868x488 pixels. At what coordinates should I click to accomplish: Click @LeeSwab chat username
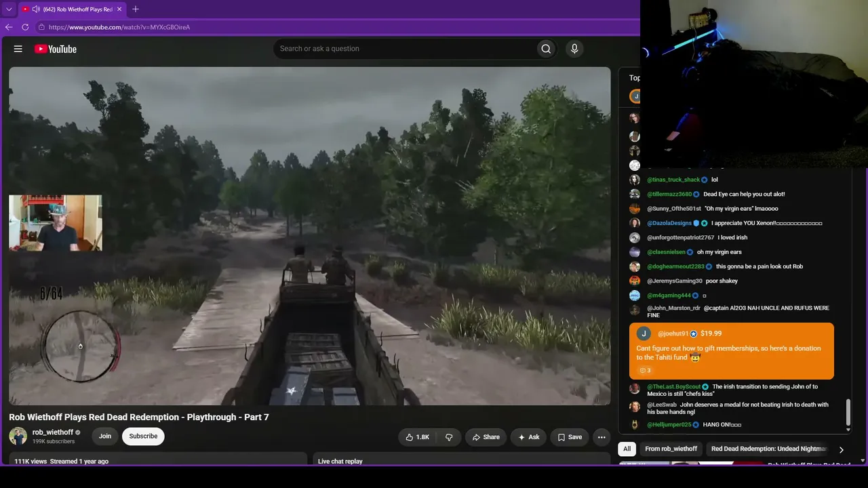(x=662, y=405)
